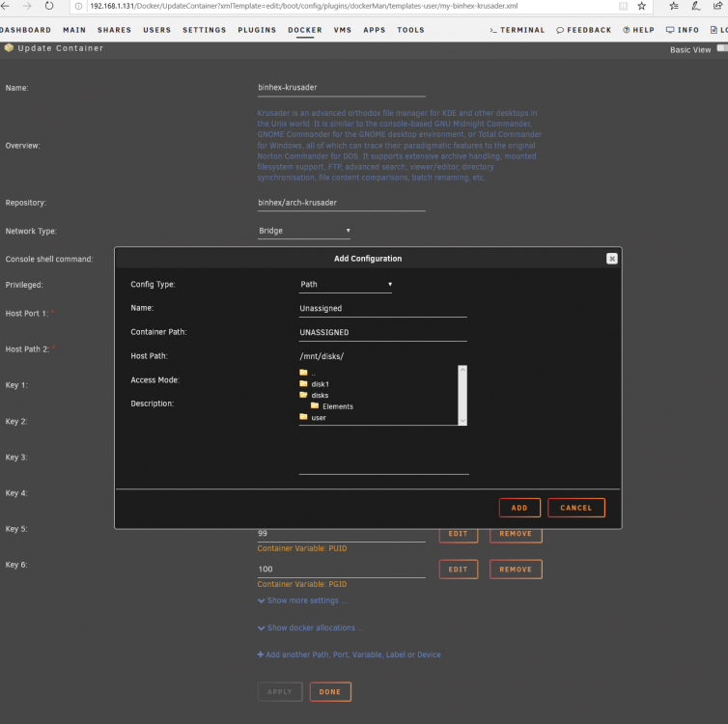Open the Shares tab

tap(114, 30)
